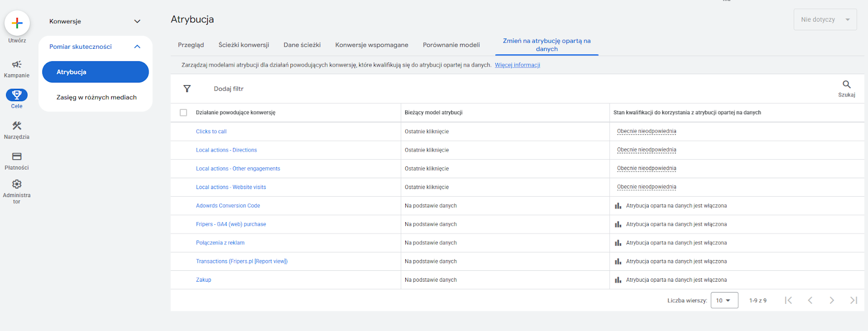Switch to the Porównanie modeli tab
The image size is (868, 331).
(451, 45)
